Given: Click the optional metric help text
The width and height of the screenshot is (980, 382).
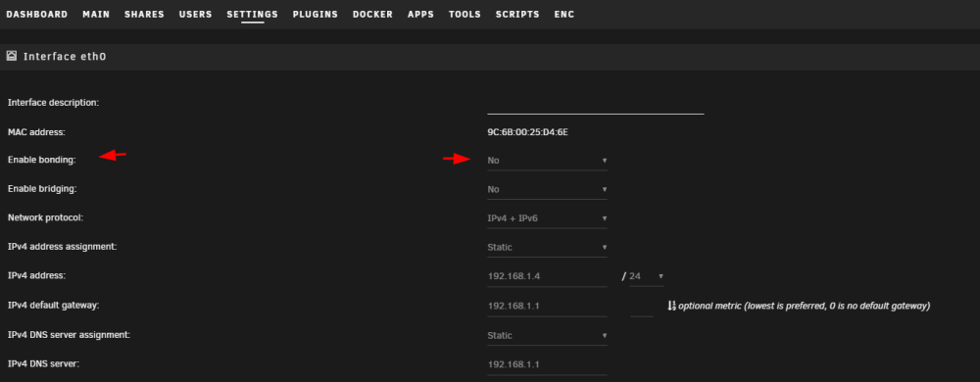Looking at the screenshot, I should coord(805,306).
